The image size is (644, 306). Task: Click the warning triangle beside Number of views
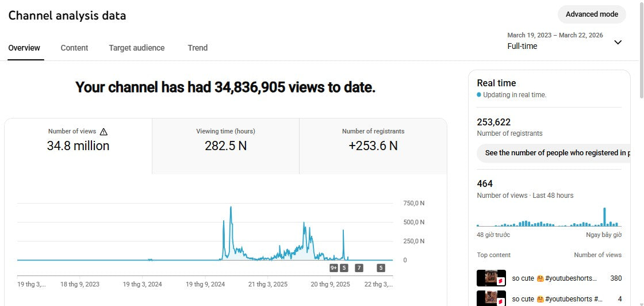103,132
